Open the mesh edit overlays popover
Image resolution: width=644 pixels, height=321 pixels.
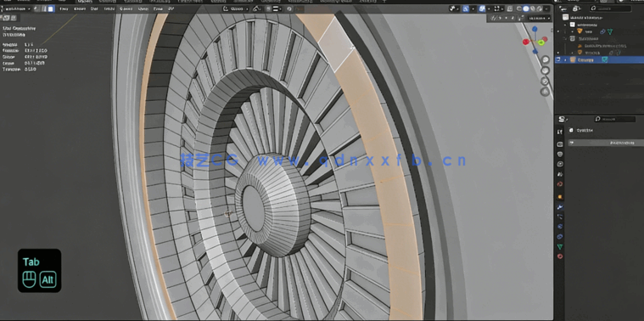coord(499,8)
